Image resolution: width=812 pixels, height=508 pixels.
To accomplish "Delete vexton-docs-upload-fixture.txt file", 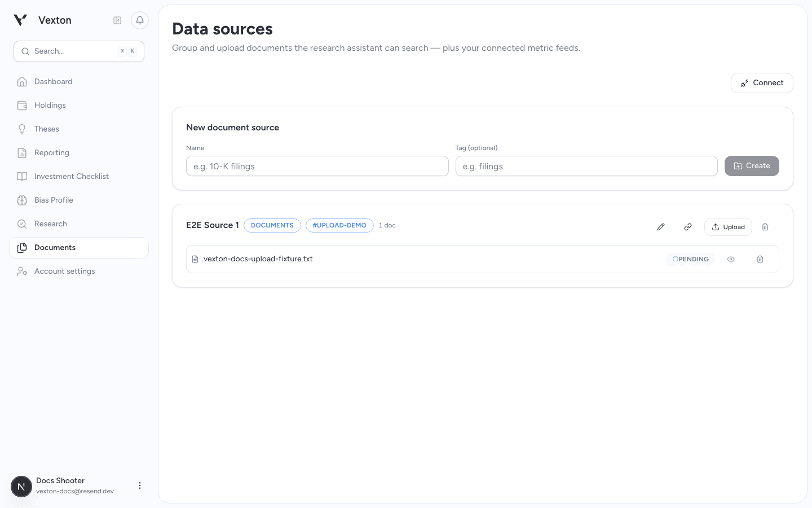I will pos(760,259).
